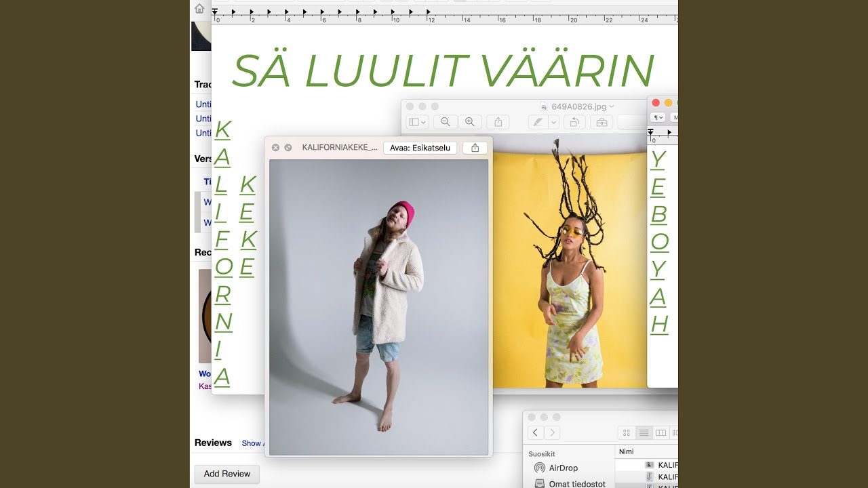The width and height of the screenshot is (868, 488).
Task: Click the Add Review button
Action: pyautogui.click(x=227, y=474)
